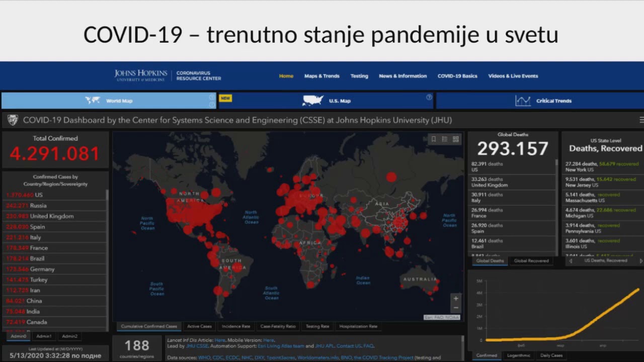644x362 pixels.
Task: Click the US map silhouette icon
Action: click(x=312, y=101)
